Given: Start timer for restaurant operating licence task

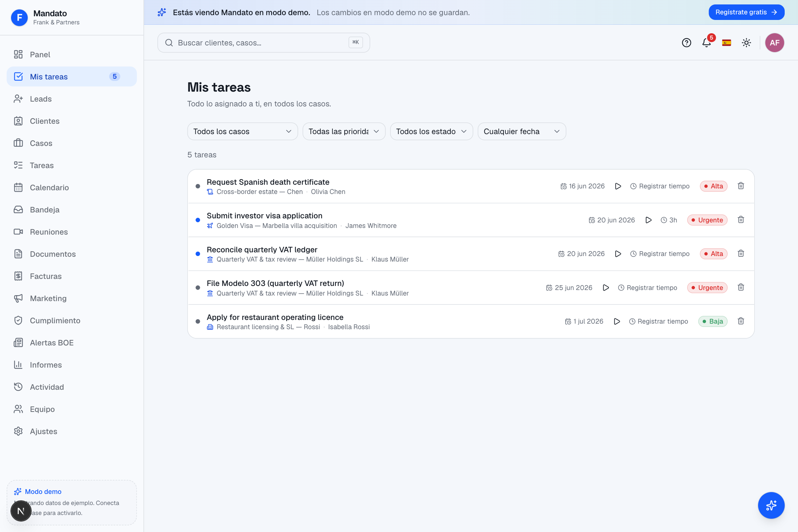Looking at the screenshot, I should [617, 321].
